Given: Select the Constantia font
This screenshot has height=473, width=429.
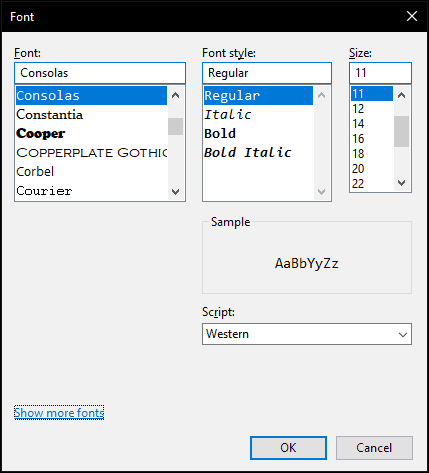Looking at the screenshot, I should click(x=91, y=115).
